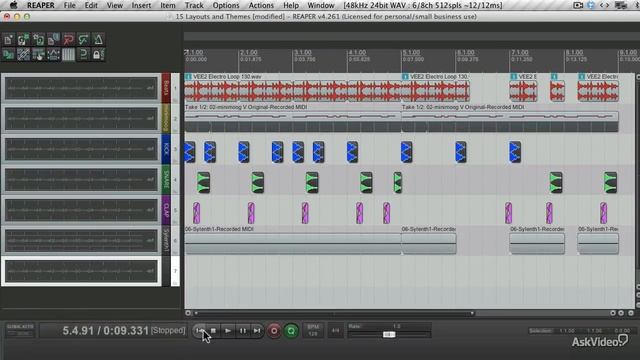Select the first green SNARE item
This screenshot has height=360, width=640.
(203, 182)
